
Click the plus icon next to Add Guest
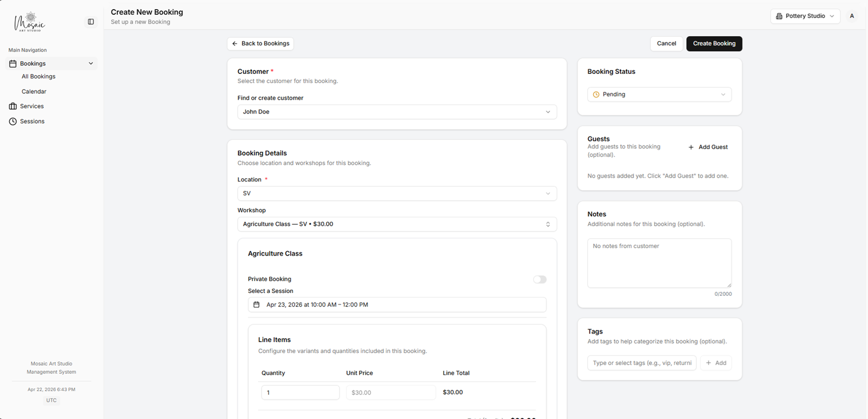tap(690, 147)
